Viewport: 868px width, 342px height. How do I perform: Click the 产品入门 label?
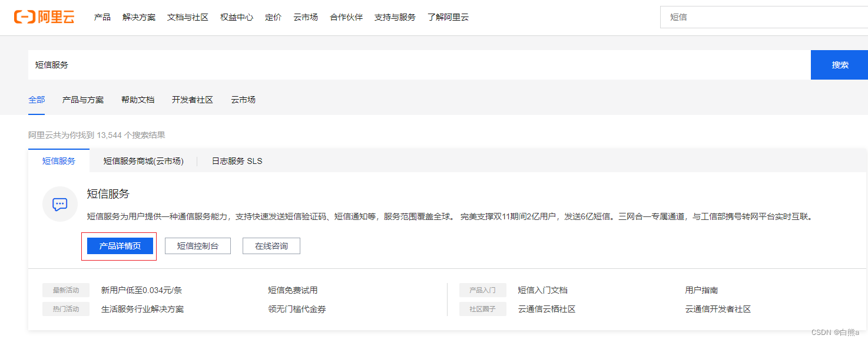point(482,290)
